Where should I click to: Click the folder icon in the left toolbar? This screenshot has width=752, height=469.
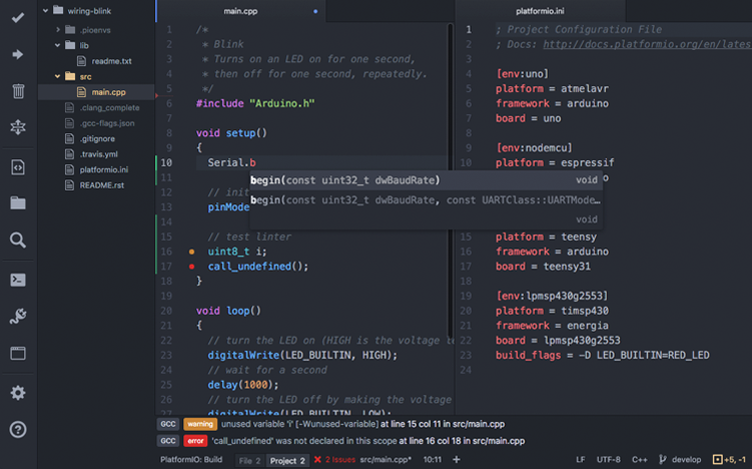pos(17,203)
